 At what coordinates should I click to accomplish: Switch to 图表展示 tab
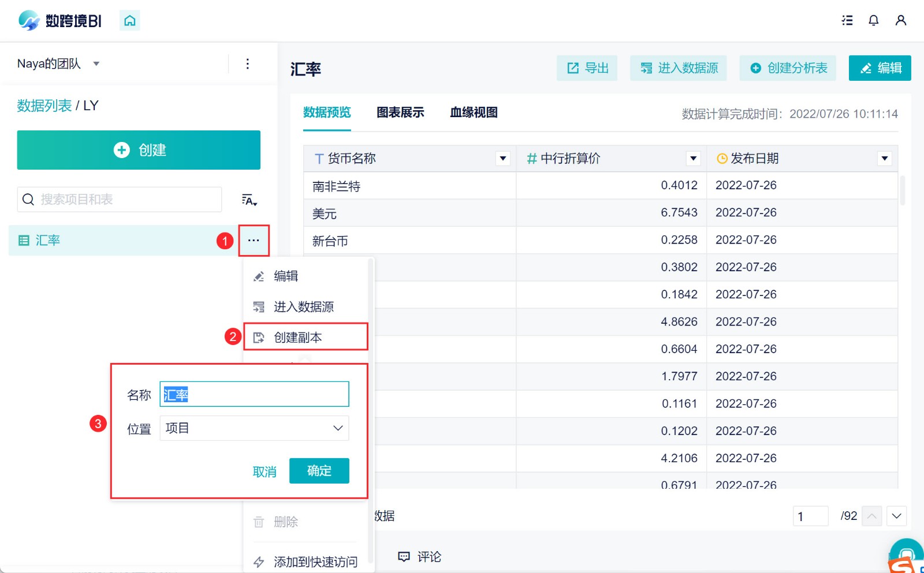tap(400, 113)
